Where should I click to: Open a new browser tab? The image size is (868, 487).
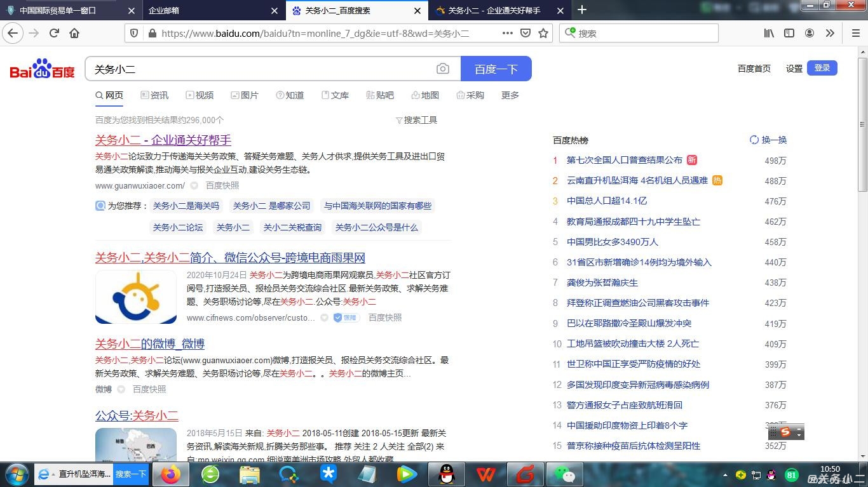pos(582,10)
